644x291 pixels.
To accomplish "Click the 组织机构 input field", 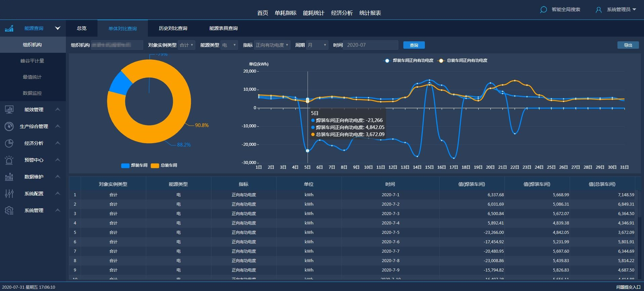I will 117,45.
